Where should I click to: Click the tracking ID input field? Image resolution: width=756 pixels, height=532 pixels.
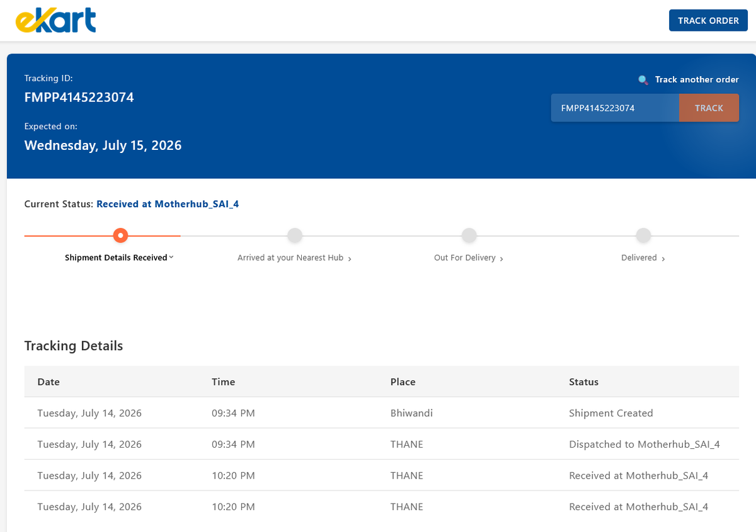615,108
